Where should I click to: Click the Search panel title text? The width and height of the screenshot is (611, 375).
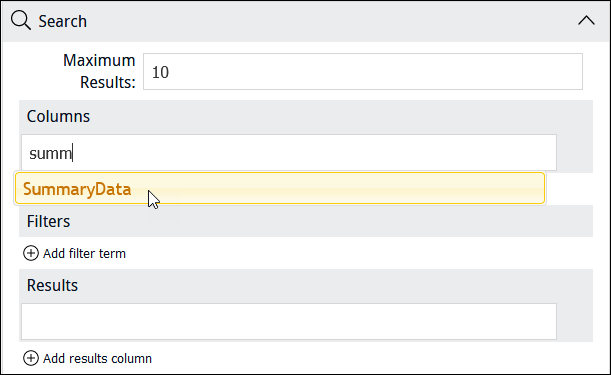[62, 21]
